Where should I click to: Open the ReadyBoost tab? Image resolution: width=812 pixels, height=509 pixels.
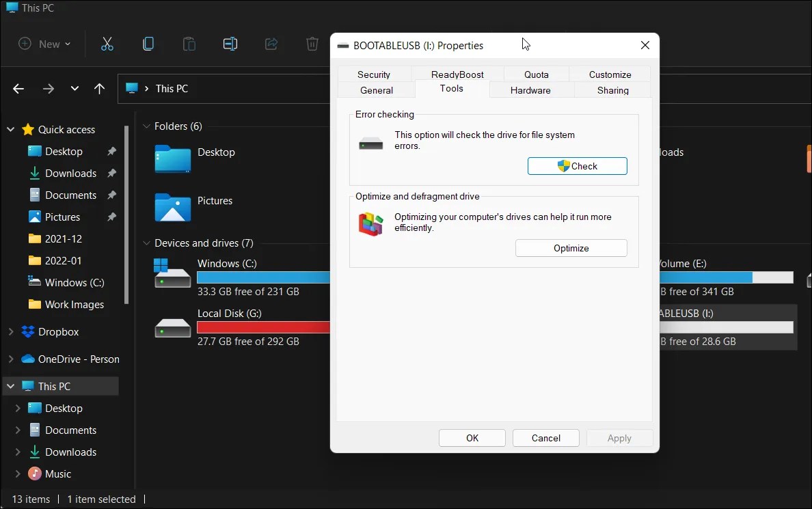tap(456, 74)
